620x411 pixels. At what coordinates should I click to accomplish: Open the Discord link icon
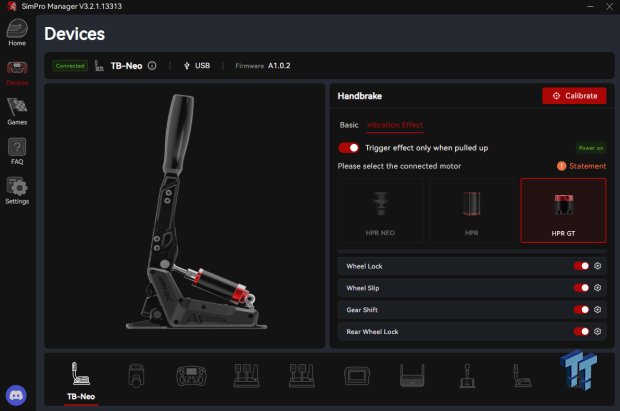tap(16, 395)
